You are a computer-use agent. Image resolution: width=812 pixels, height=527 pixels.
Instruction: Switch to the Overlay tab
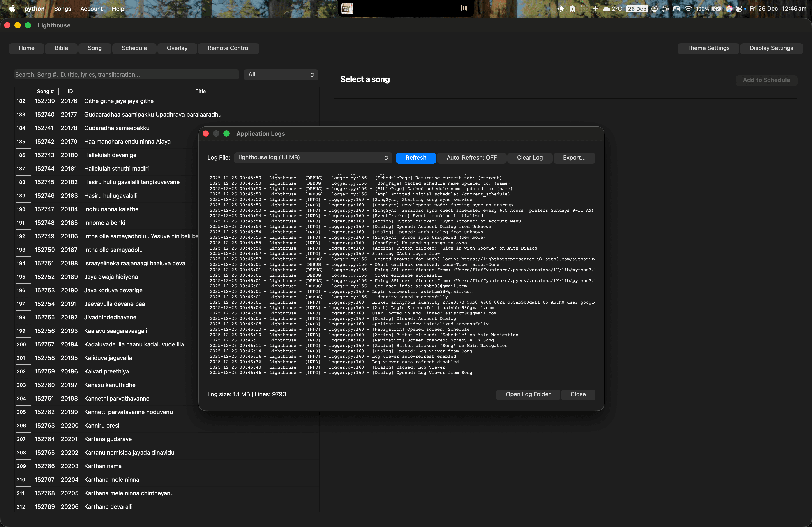pyautogui.click(x=177, y=48)
